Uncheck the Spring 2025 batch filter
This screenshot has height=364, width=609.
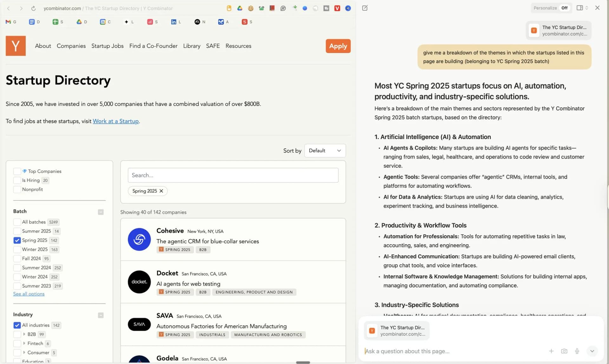coord(17,240)
